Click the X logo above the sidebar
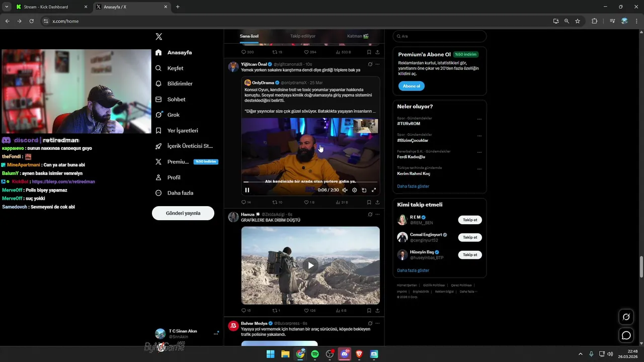 click(159, 37)
